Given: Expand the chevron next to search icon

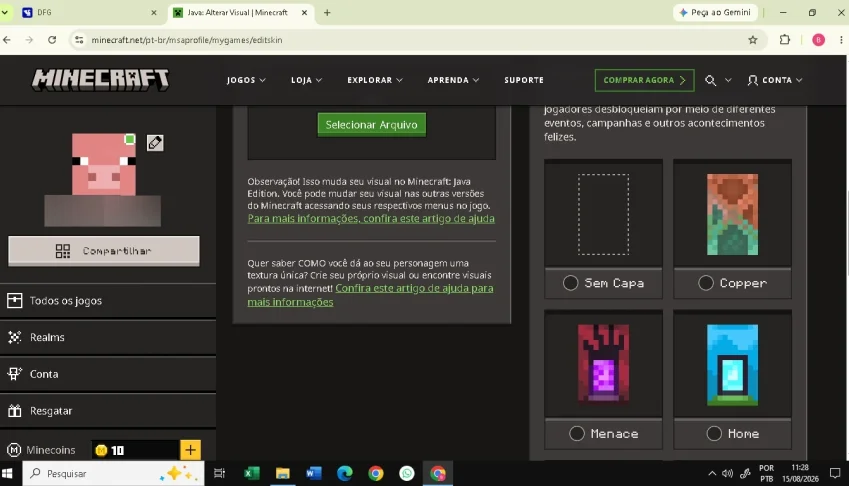Looking at the screenshot, I should pyautogui.click(x=728, y=80).
